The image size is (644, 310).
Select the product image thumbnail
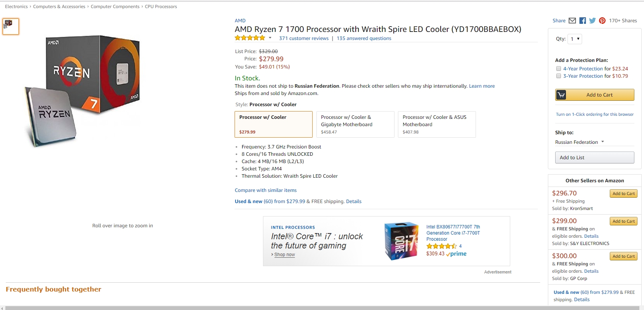point(11,27)
